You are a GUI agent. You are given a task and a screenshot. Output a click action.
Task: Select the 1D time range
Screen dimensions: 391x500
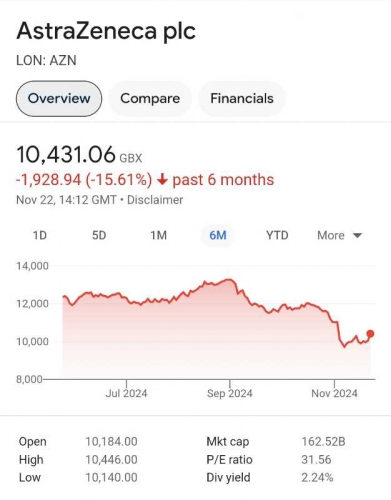click(40, 235)
